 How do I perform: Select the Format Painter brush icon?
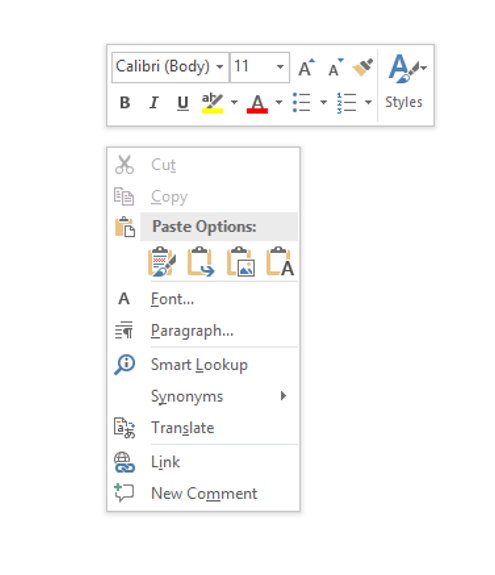click(x=363, y=67)
